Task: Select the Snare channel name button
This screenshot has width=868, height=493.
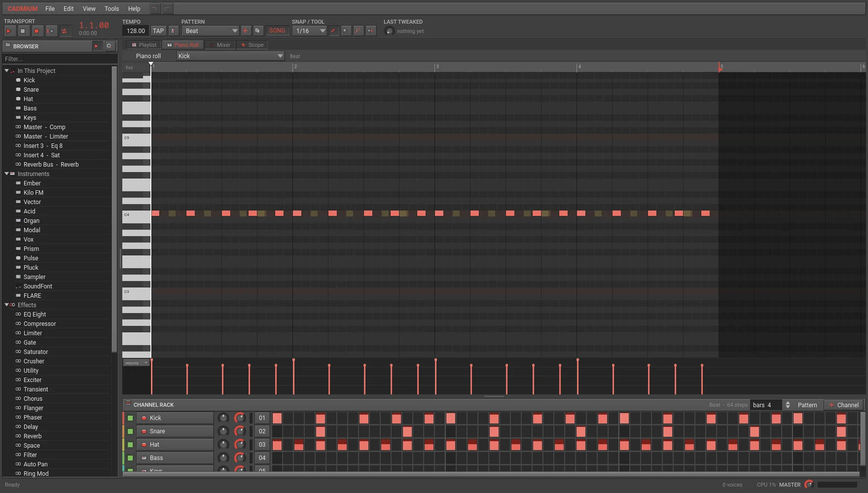Action: coord(175,431)
